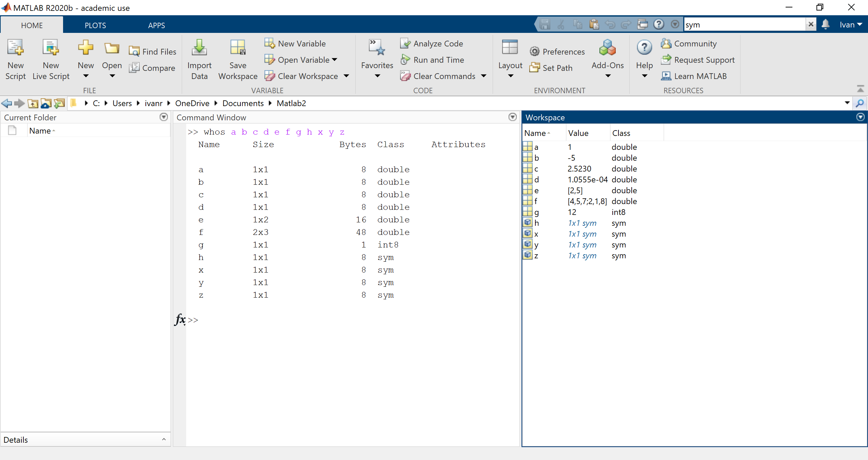Click Request Support
Viewport: 868px width, 460px height.
[x=698, y=60]
